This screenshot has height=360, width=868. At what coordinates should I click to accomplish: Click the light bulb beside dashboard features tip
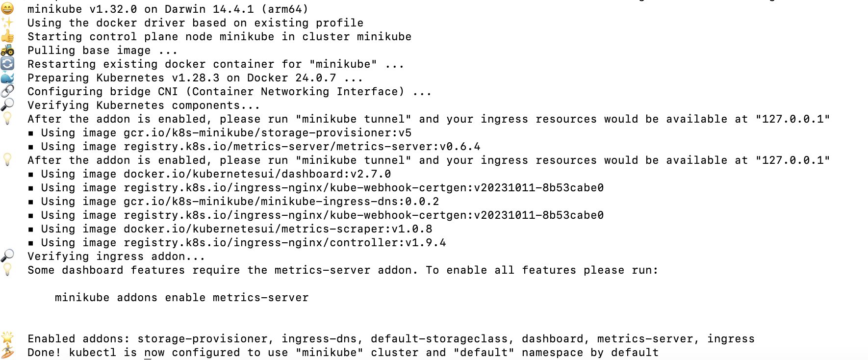(x=7, y=270)
